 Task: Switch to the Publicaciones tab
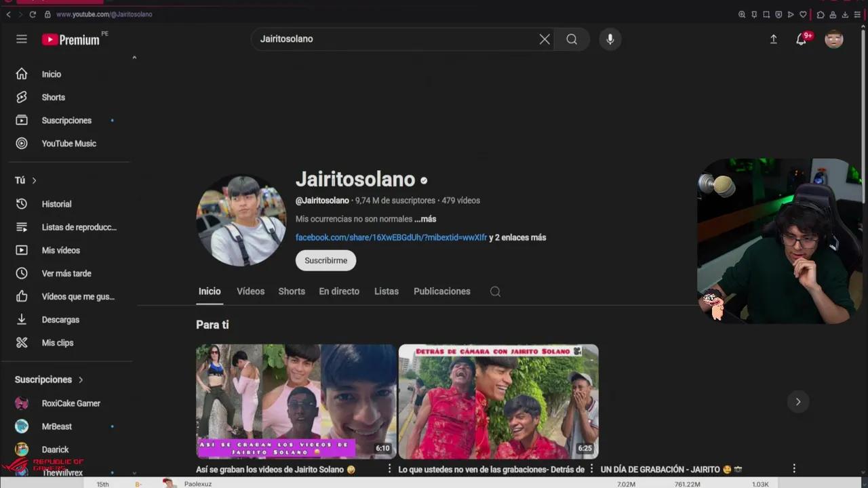pos(442,291)
